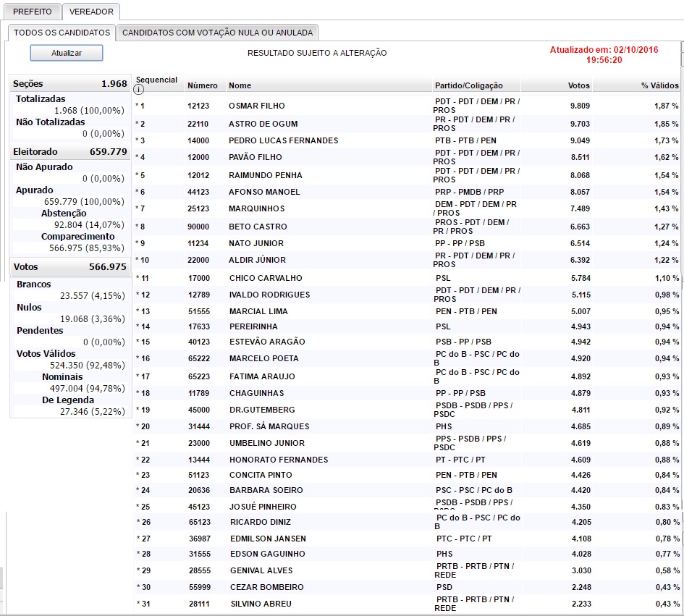Select the OSMAR FILHO candidate row
Image resolution: width=684 pixels, height=616 pixels.
[257, 106]
